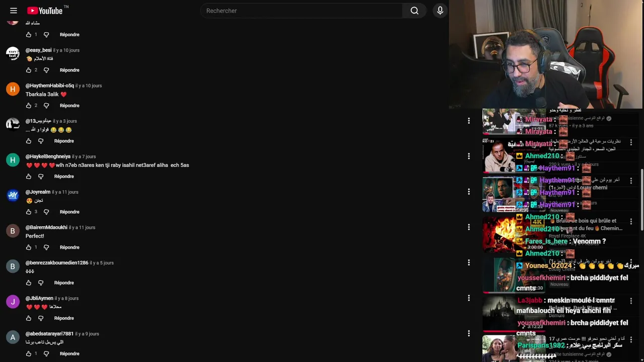Screen dimensions: 644x362
Task: Click @JbliAymen purple J avatar
Action: pyautogui.click(x=13, y=302)
